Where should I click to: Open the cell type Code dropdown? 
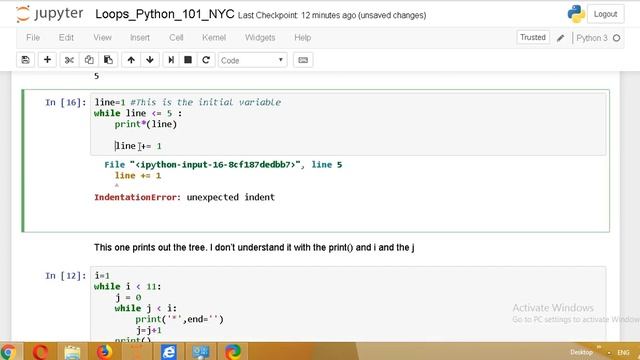tap(252, 60)
